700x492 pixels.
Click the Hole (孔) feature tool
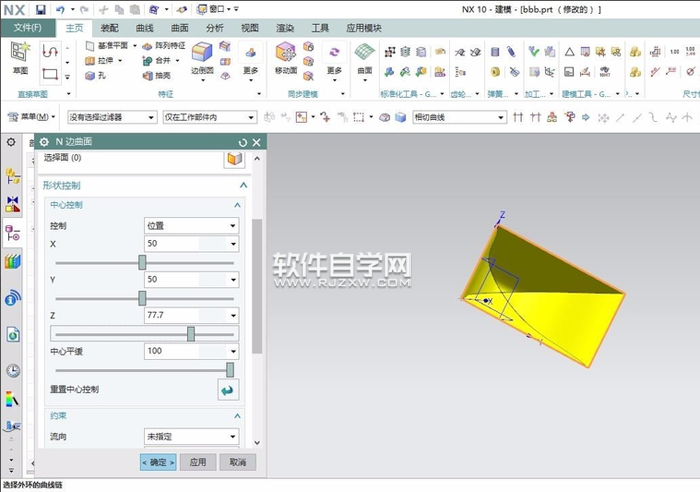(97, 75)
